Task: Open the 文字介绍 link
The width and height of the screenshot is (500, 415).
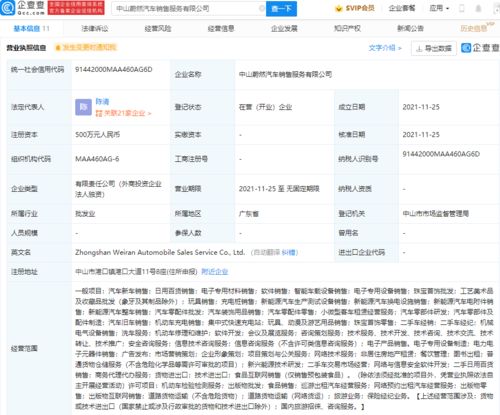Action: coord(385,48)
